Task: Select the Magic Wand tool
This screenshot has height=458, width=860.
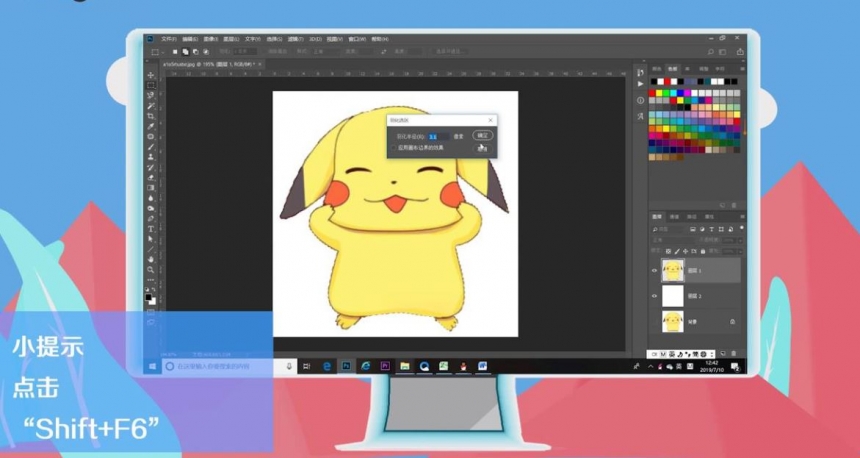Action: 151,106
